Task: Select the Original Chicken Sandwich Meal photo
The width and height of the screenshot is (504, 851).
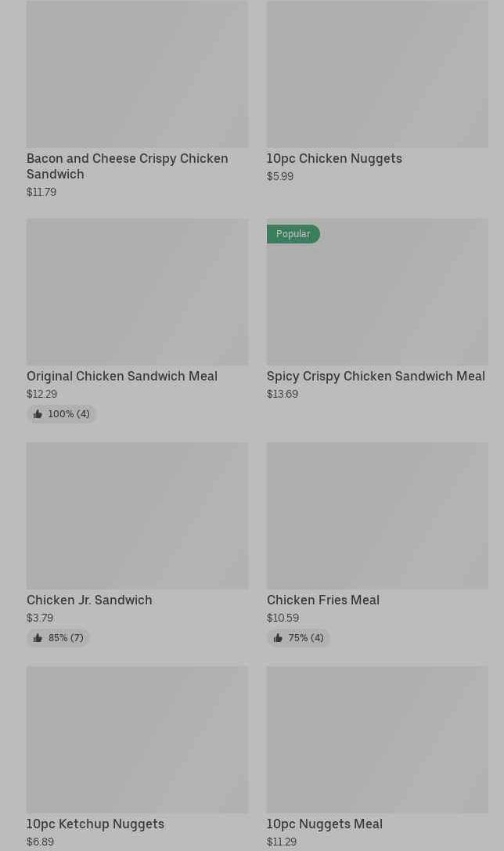Action: coord(137,291)
